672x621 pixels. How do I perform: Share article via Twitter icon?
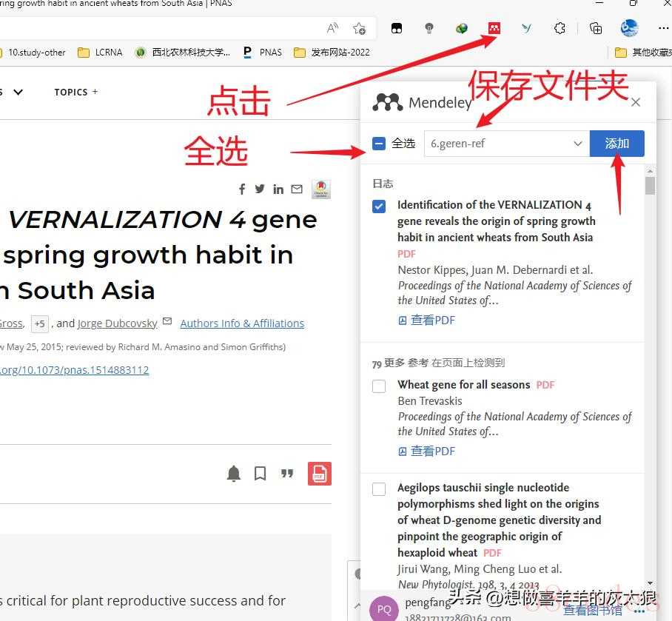pyautogui.click(x=260, y=189)
